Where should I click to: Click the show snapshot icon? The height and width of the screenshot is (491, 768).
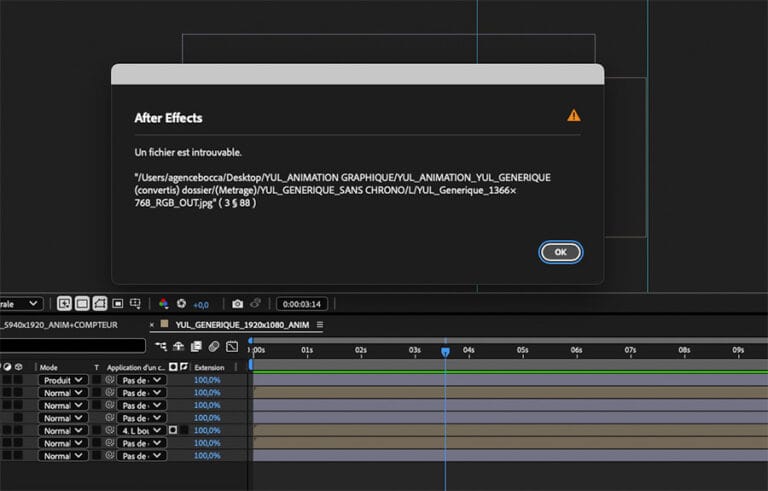(x=255, y=304)
